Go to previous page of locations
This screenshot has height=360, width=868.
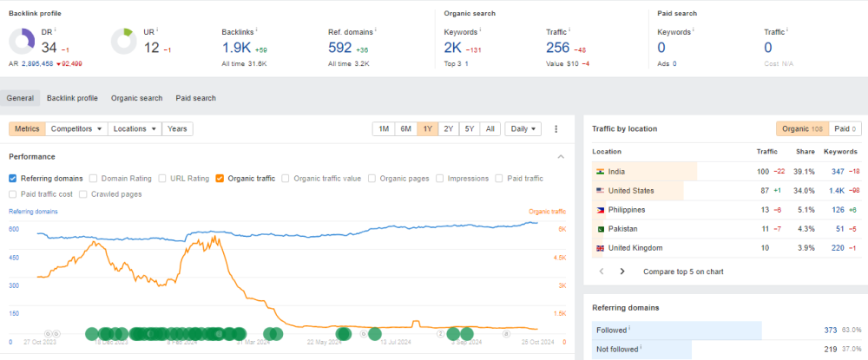click(602, 272)
